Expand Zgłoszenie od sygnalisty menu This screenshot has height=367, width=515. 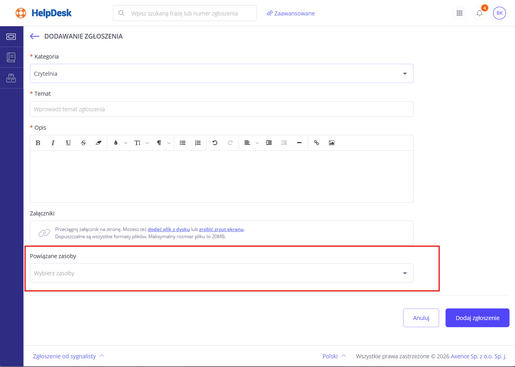(68, 356)
